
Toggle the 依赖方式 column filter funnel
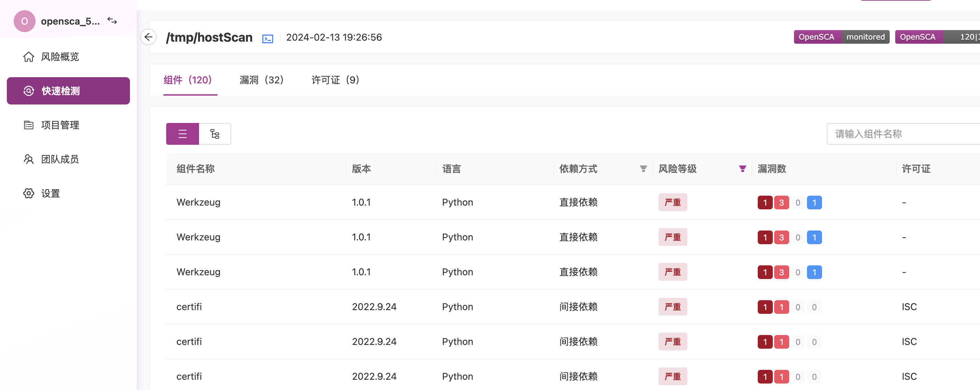(x=643, y=169)
